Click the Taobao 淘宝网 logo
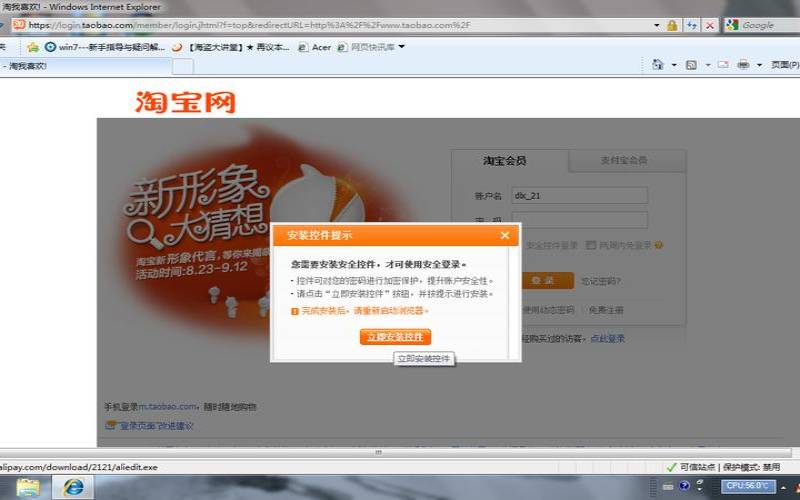The height and width of the screenshot is (500, 800). (185, 102)
